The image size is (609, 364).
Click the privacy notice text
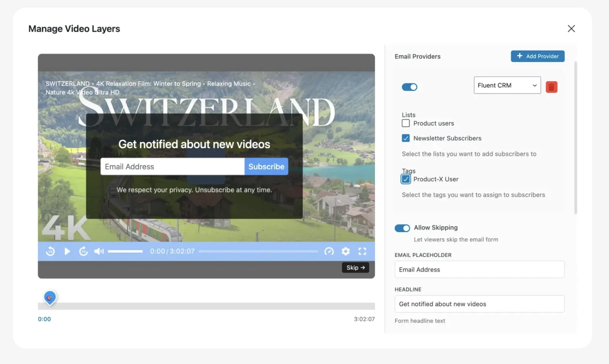pyautogui.click(x=194, y=190)
